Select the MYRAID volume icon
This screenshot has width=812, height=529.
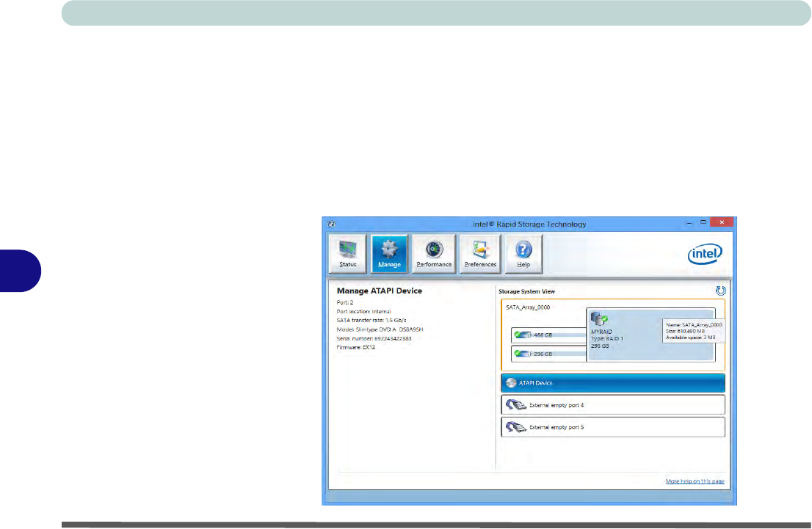(x=599, y=319)
